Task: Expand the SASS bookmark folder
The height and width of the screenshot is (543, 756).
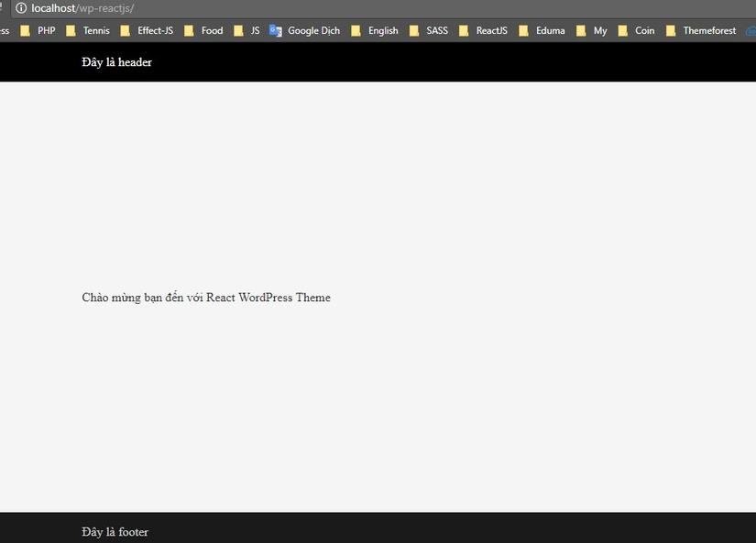Action: click(429, 30)
